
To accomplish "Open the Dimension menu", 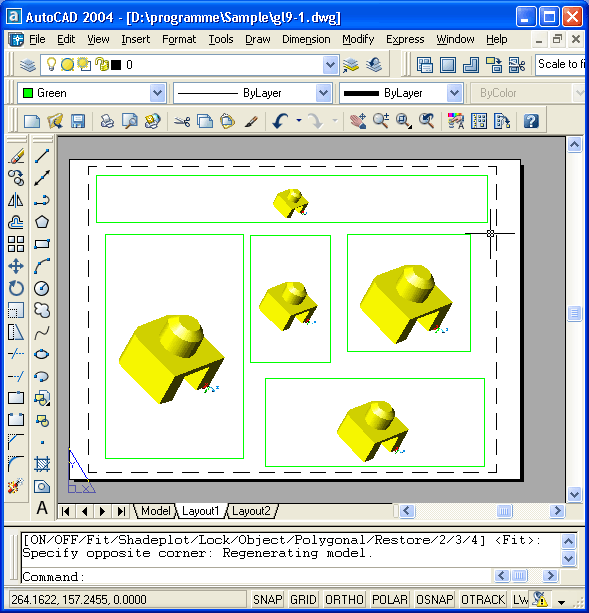I will tap(306, 39).
